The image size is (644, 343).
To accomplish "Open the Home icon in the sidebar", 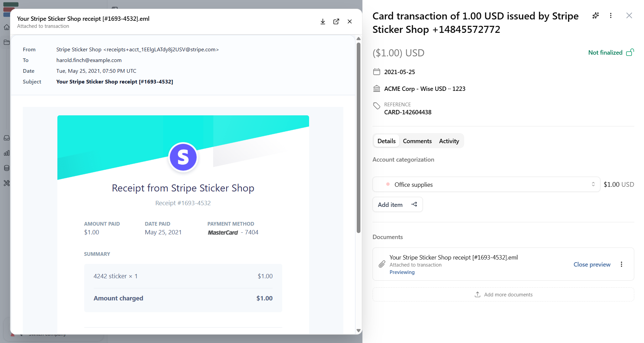I will pyautogui.click(x=6, y=27).
